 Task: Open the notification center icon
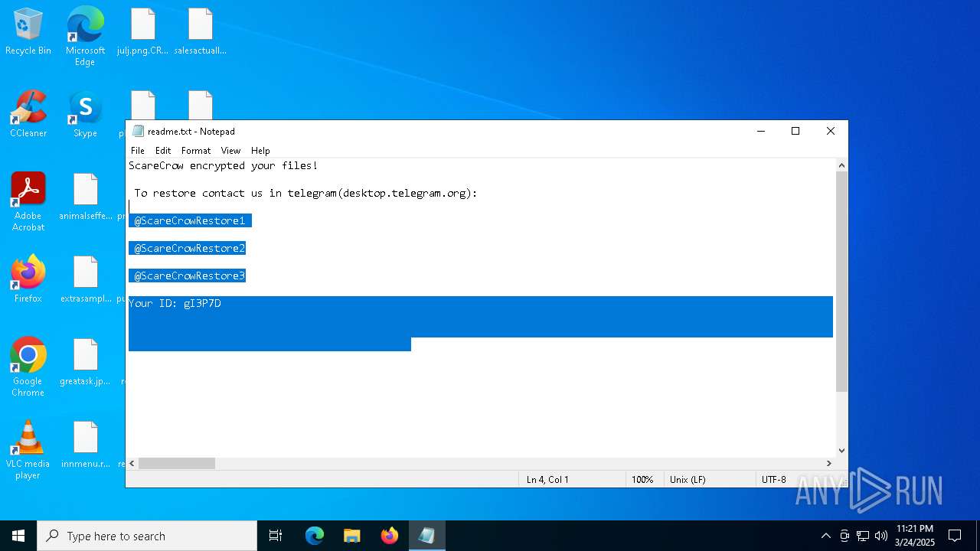[x=955, y=536]
